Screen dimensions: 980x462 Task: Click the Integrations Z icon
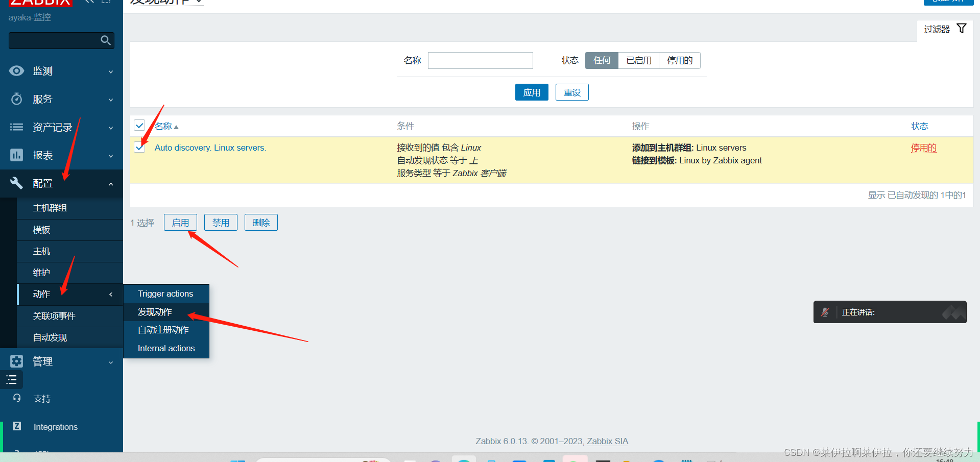[x=17, y=426]
